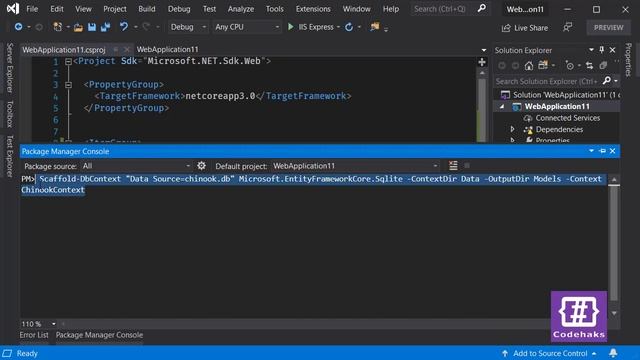640x360 pixels.
Task: Click the browser Refresh icon in toolbar
Action: coord(349,27)
